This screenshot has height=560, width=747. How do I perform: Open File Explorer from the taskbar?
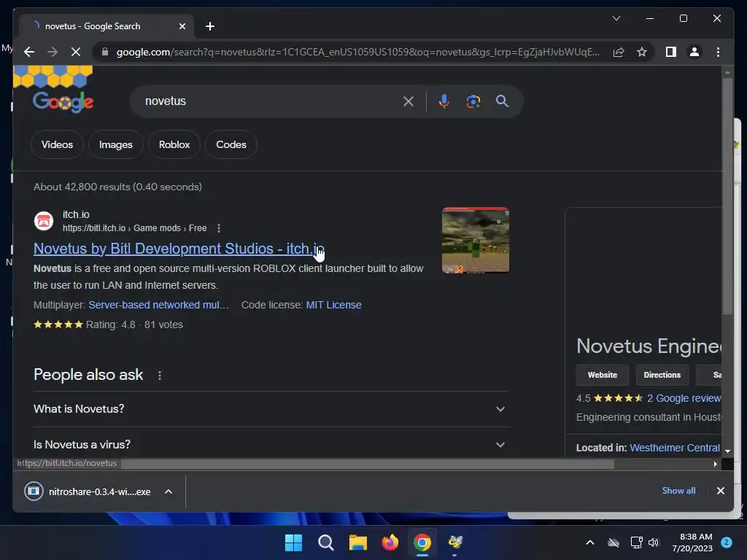(357, 542)
